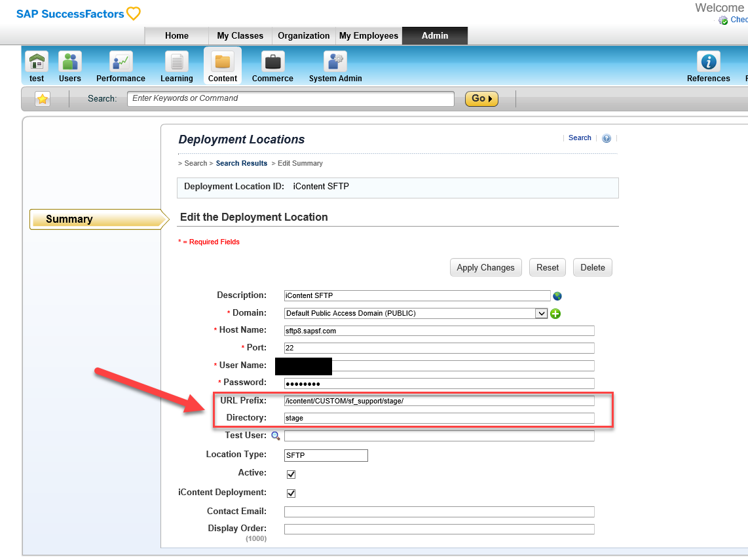Toggle the Active checkbox
The image size is (748, 560).
pyautogui.click(x=291, y=474)
